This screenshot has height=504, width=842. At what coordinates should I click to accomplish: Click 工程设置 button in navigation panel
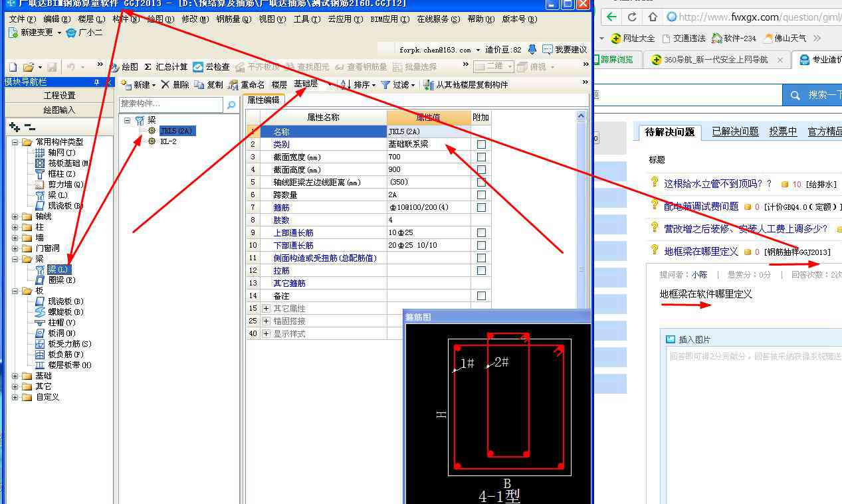[x=60, y=96]
